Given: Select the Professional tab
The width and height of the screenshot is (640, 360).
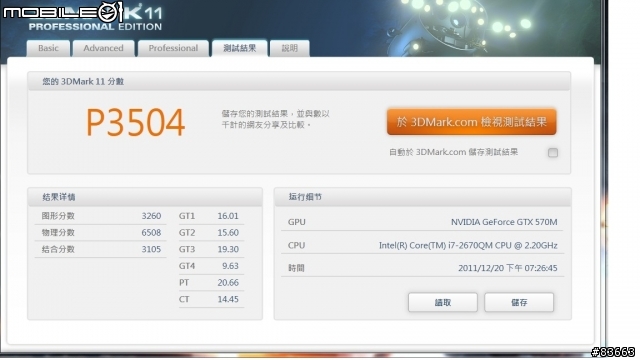Looking at the screenshot, I should click(x=173, y=48).
